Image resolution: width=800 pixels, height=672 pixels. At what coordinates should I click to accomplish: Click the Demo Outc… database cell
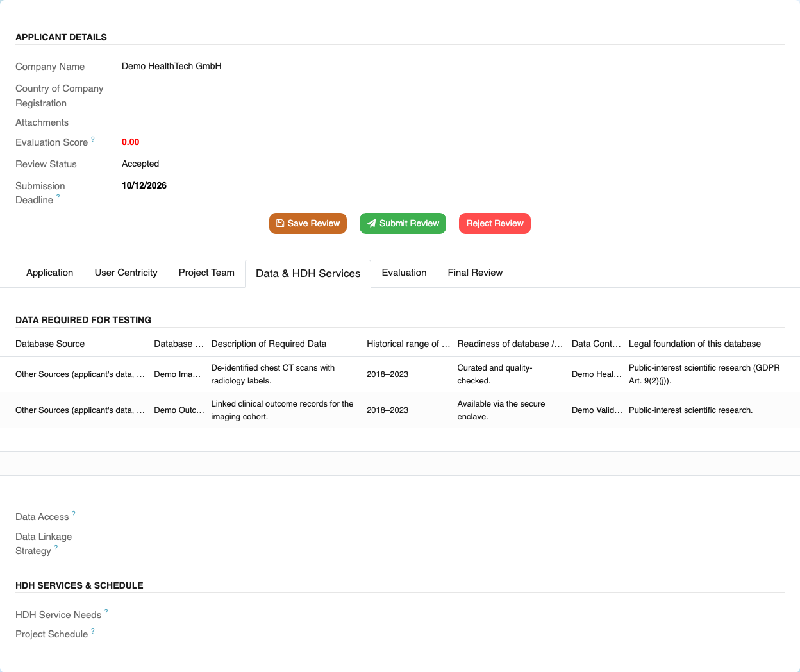tap(179, 410)
